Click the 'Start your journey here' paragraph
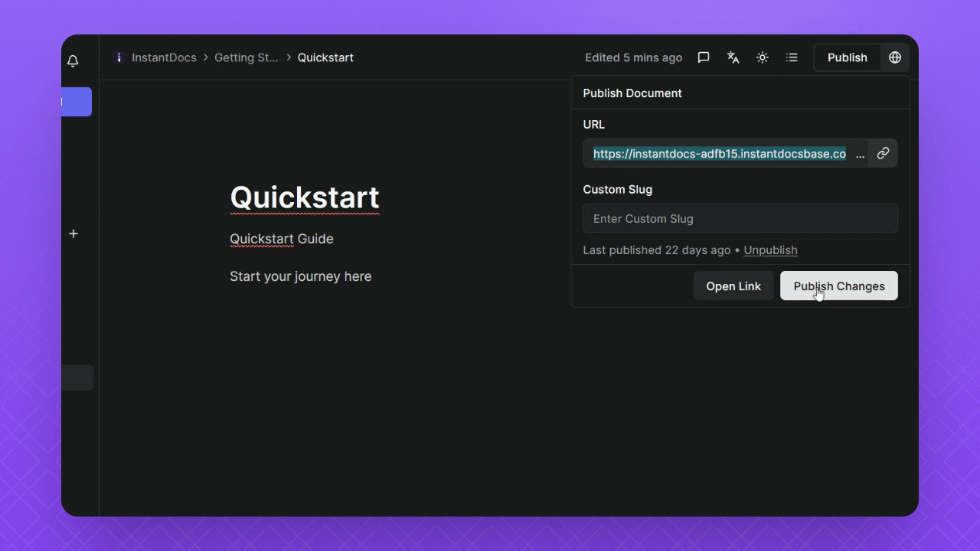 click(301, 276)
